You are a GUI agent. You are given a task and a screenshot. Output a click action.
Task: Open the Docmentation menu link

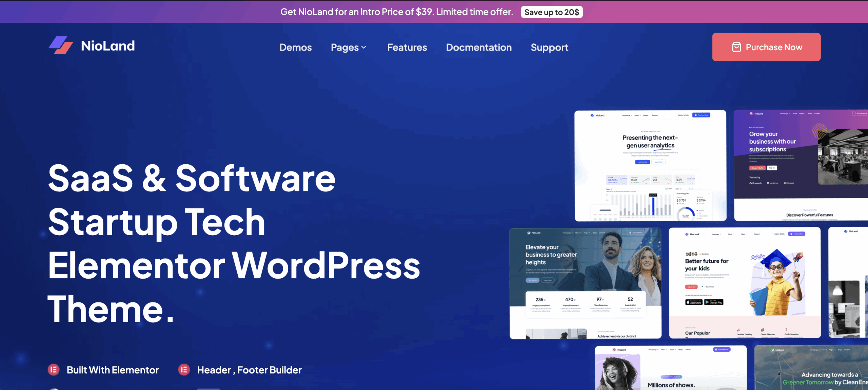(x=478, y=47)
